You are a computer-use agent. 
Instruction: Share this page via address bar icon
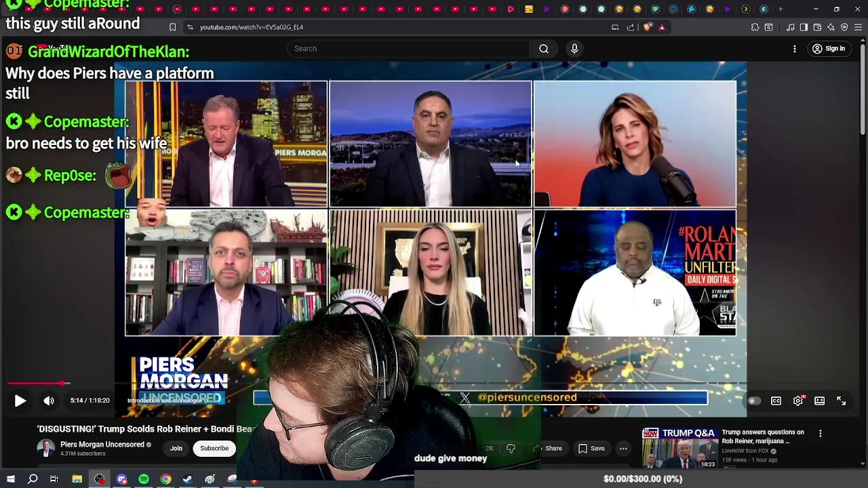tap(631, 27)
